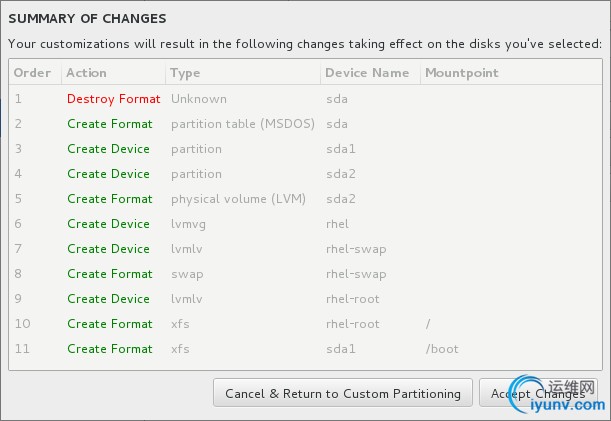The height and width of the screenshot is (421, 611).
Task: Click the /boot mountpoint cell
Action: click(441, 349)
